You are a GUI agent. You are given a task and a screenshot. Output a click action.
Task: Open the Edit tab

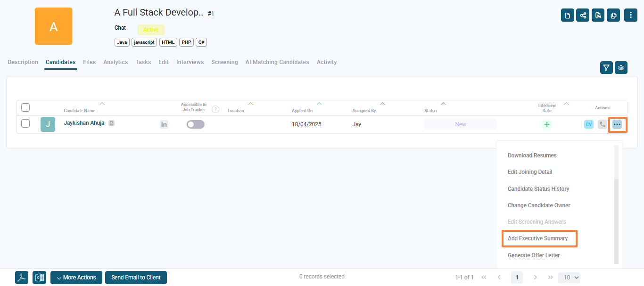pos(164,62)
